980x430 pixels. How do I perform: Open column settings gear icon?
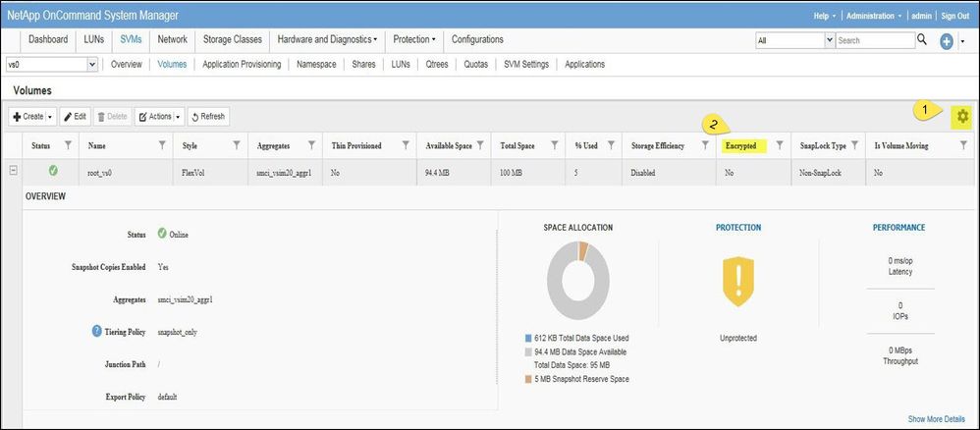tap(962, 116)
